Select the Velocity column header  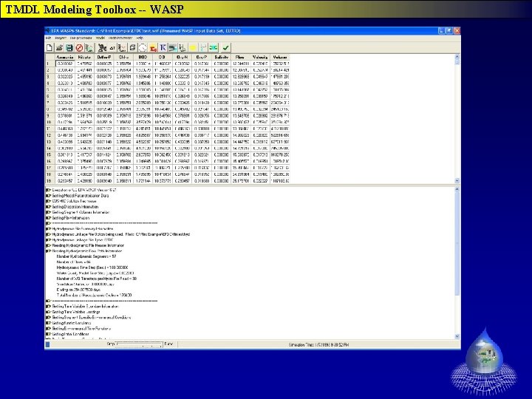click(260, 57)
